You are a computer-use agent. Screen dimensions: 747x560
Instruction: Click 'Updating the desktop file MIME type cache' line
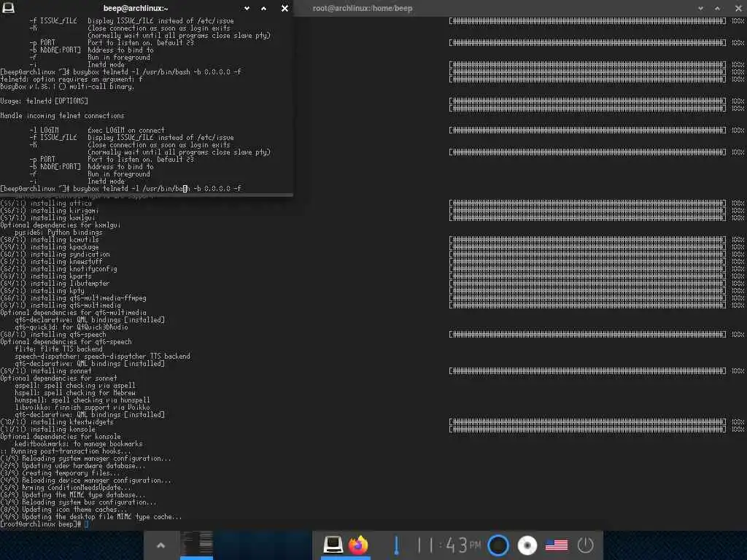(91, 517)
